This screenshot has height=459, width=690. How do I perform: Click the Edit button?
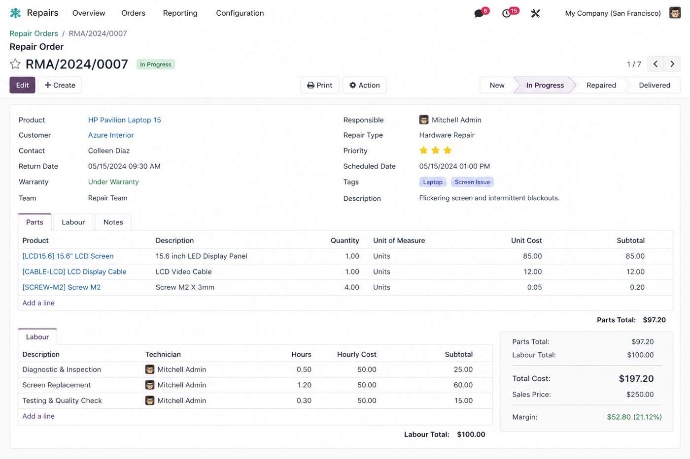pos(22,85)
